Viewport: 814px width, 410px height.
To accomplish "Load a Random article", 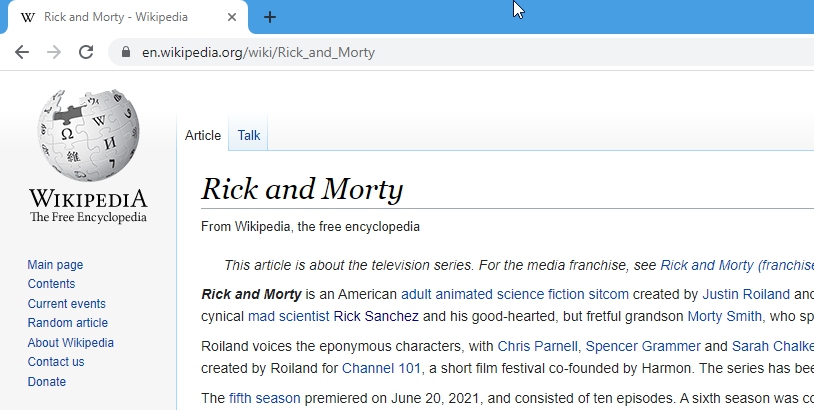I will pos(67,323).
